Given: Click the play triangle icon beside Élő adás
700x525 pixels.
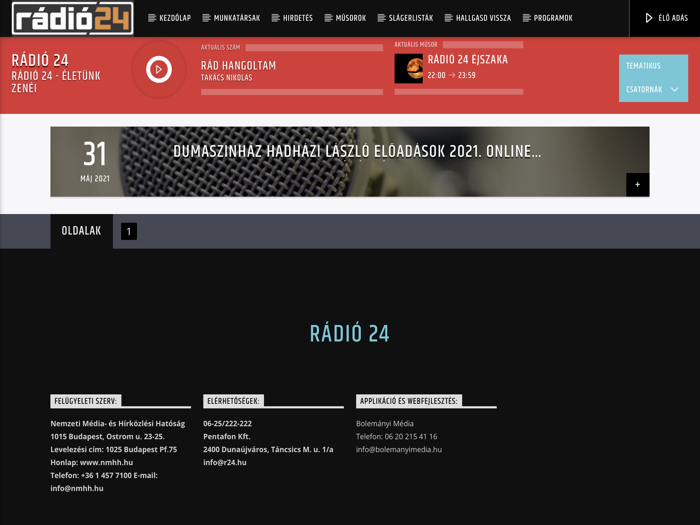Looking at the screenshot, I should click(649, 18).
